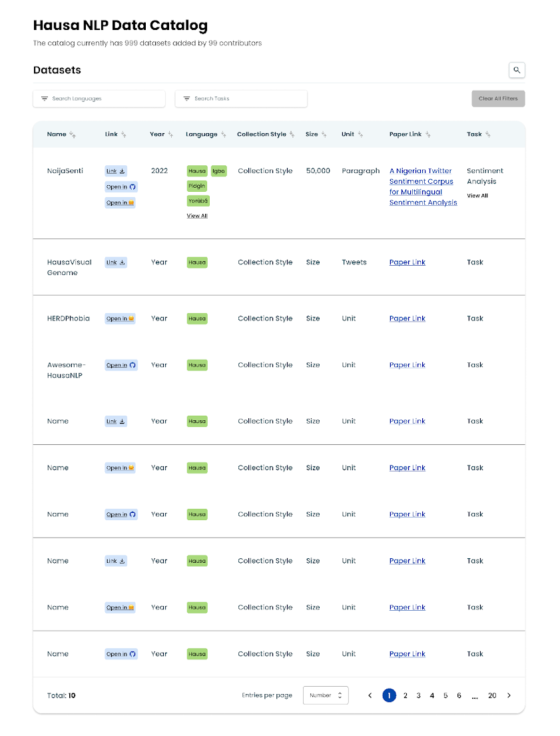Image resolution: width=560 pixels, height=736 pixels.
Task: Expand View All languages under NaijaSenti
Action: point(197,215)
